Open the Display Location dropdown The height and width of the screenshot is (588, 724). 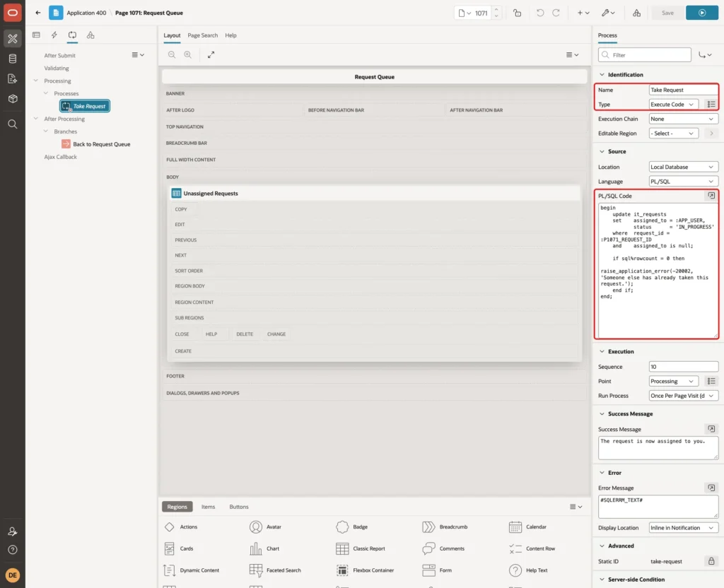click(684, 527)
